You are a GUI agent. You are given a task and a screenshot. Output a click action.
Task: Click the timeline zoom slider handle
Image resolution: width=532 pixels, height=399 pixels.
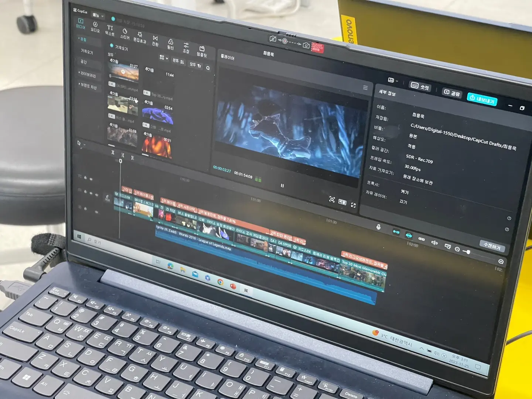coord(468,252)
